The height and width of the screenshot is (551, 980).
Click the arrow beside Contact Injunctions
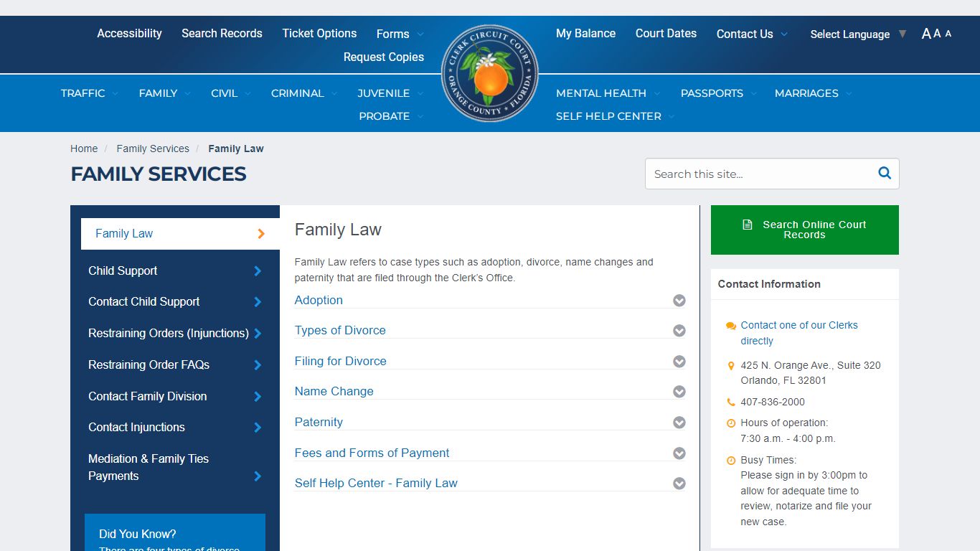(x=258, y=428)
